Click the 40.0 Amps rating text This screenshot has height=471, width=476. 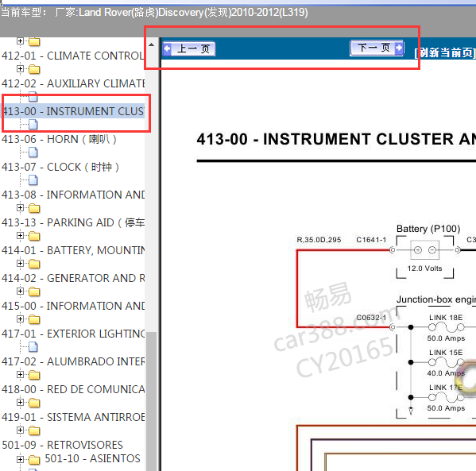[446, 373]
